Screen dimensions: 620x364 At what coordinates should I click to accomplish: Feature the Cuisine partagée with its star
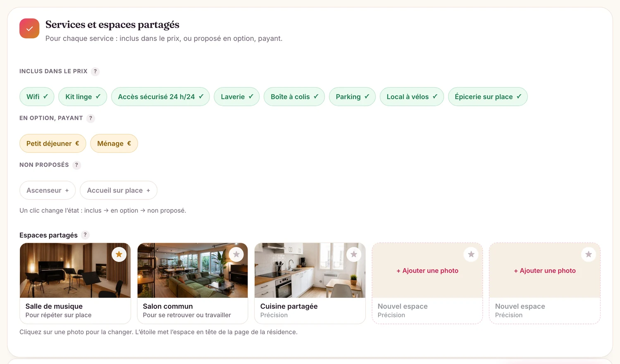[354, 255]
